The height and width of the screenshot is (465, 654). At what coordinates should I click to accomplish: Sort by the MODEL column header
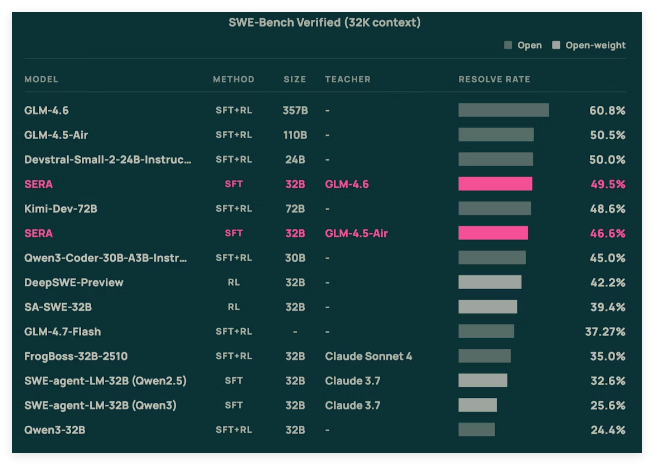[42, 79]
